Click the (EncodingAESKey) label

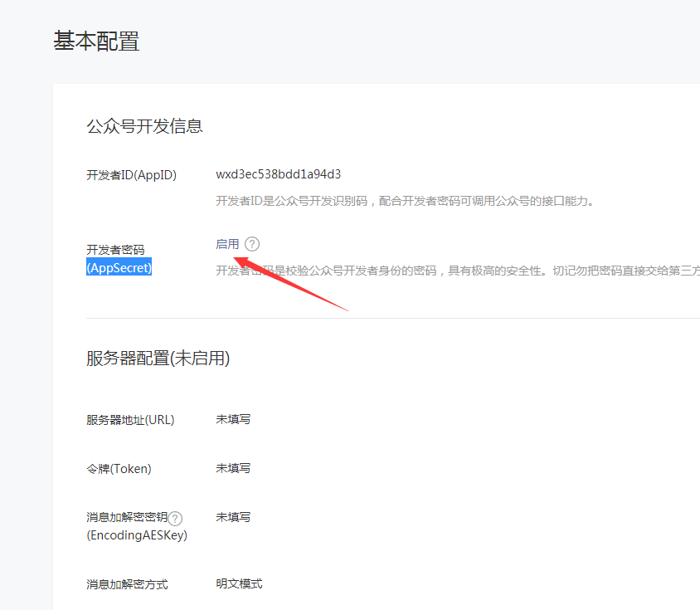click(x=137, y=535)
